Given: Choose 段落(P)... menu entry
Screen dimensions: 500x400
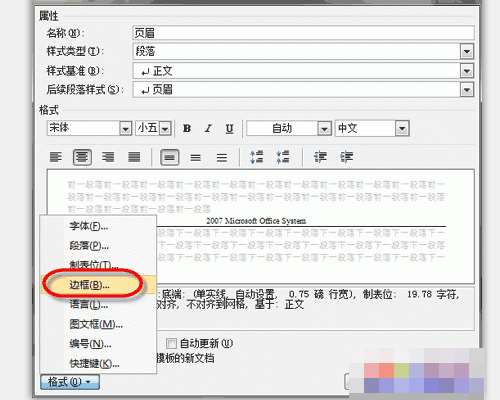Looking at the screenshot, I should (x=89, y=246).
